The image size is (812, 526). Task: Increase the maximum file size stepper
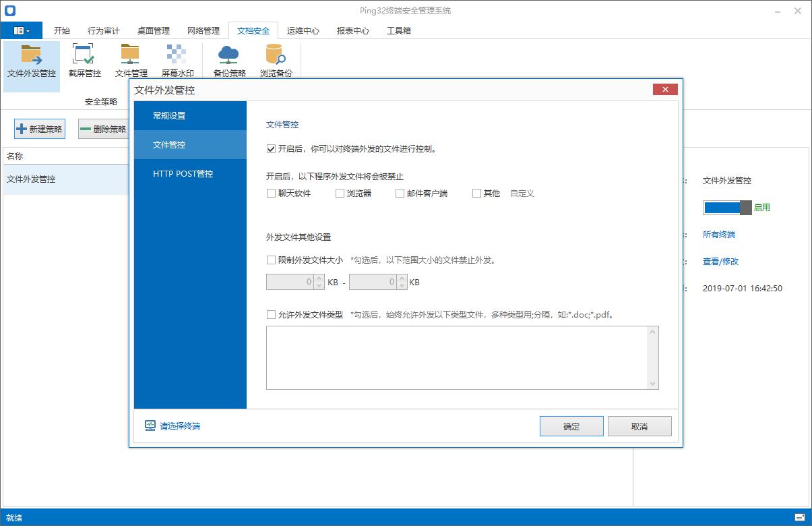point(402,278)
